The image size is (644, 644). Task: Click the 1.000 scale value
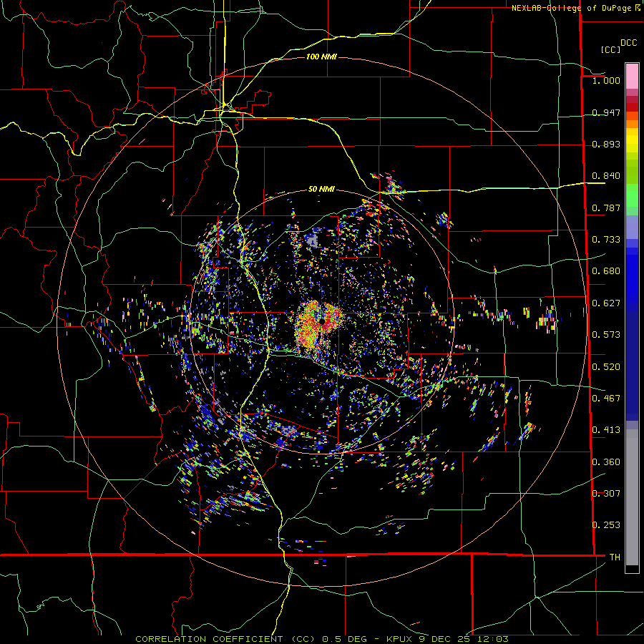tap(606, 80)
